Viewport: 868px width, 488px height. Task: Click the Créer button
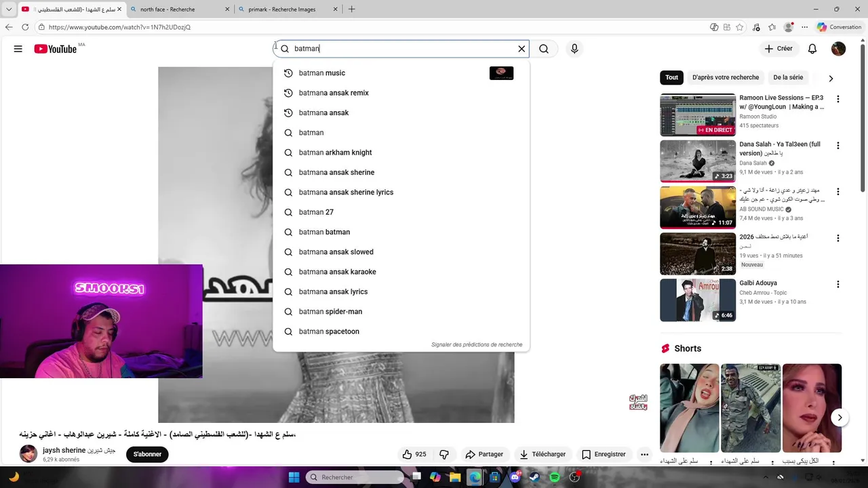point(778,49)
